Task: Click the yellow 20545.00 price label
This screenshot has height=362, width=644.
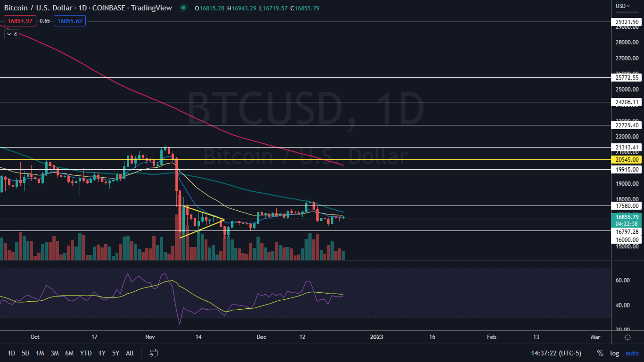Action: click(626, 160)
